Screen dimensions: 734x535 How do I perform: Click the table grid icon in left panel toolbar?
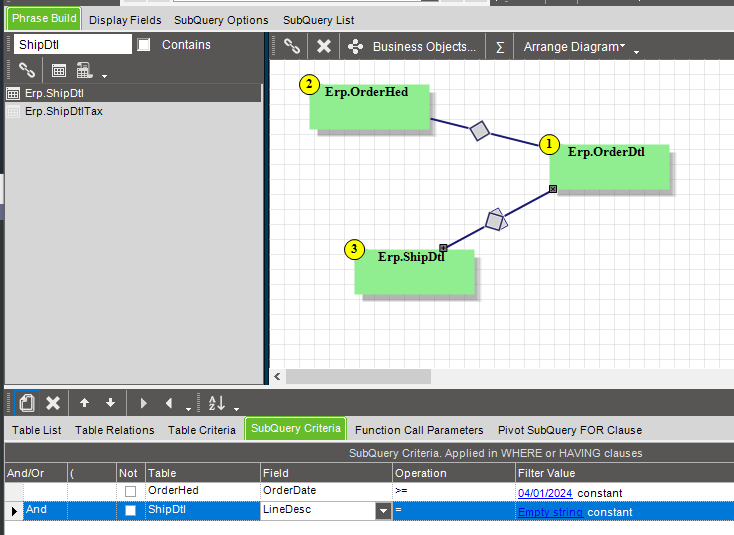click(x=59, y=71)
